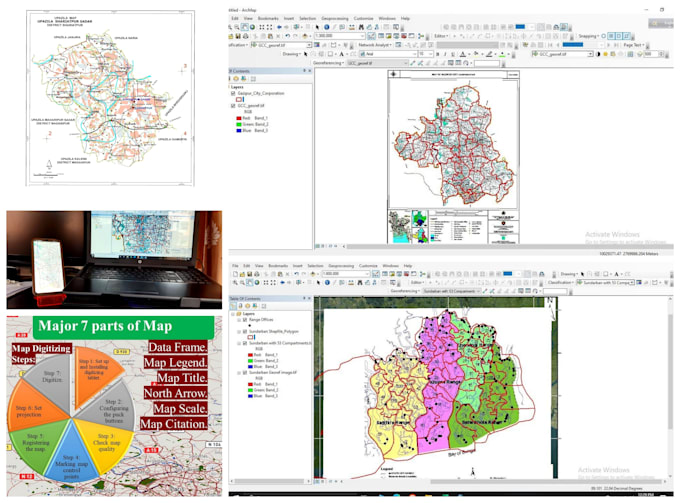Click Gazipur_City_Corporation red outline symbol swatch
This screenshot has width=680, height=503.
click(x=239, y=99)
